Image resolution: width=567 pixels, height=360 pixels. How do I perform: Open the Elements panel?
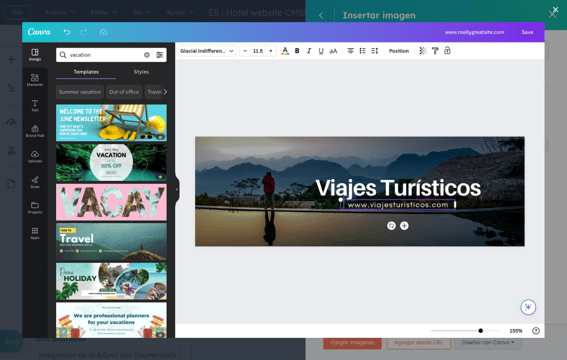coord(35,80)
